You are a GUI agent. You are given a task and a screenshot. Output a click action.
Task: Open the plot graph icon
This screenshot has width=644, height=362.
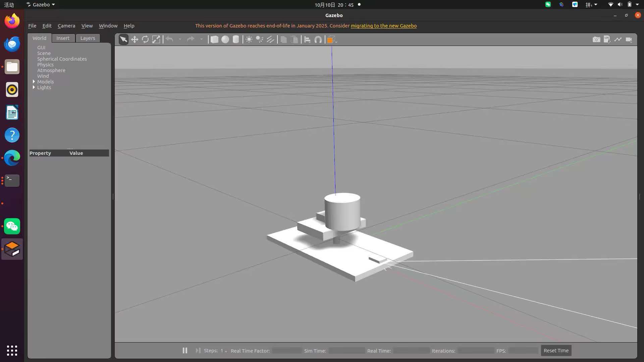[618, 40]
